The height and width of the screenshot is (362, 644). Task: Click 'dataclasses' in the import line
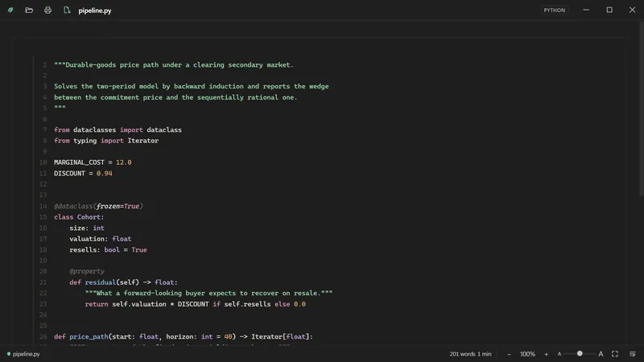pos(94,130)
